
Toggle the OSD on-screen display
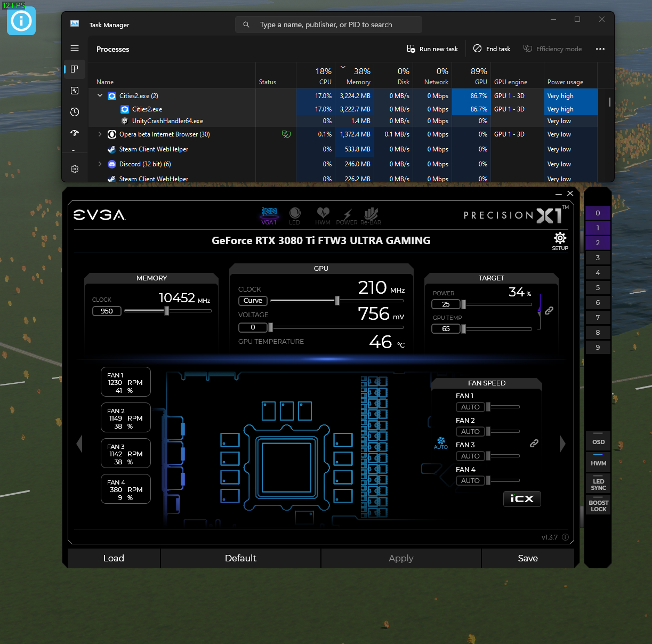(598, 441)
